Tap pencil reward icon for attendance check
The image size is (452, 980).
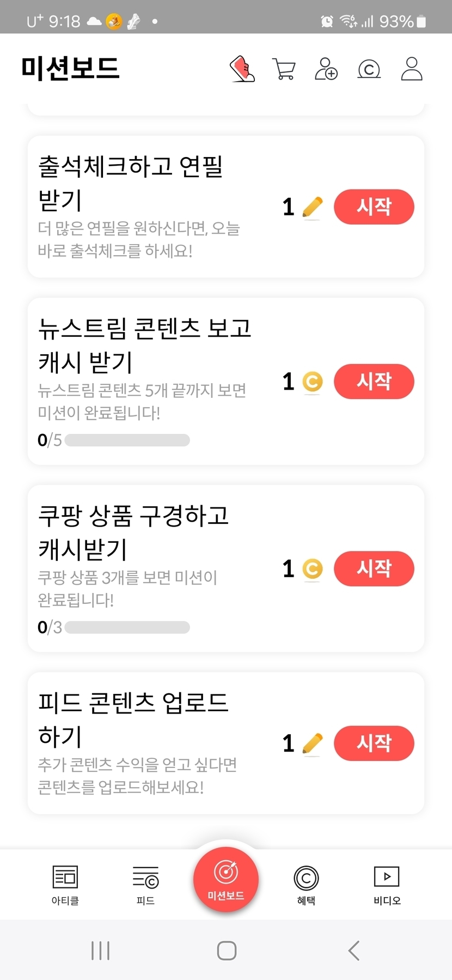[312, 207]
